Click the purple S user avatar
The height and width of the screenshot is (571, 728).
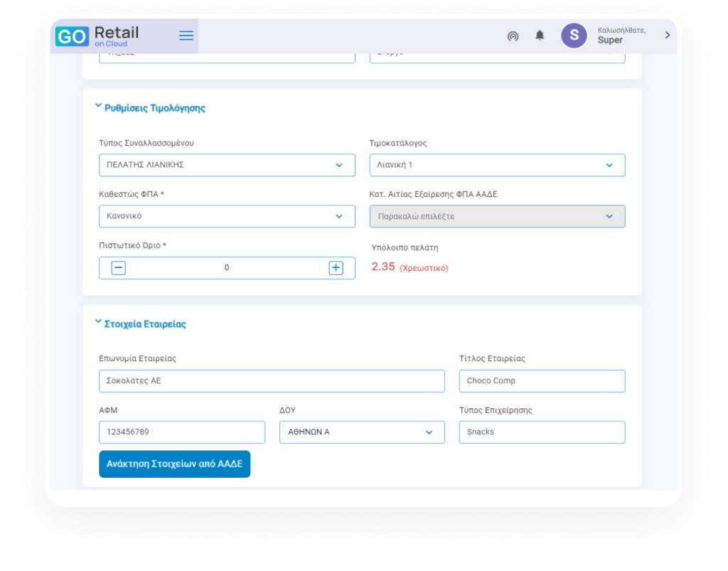574,36
